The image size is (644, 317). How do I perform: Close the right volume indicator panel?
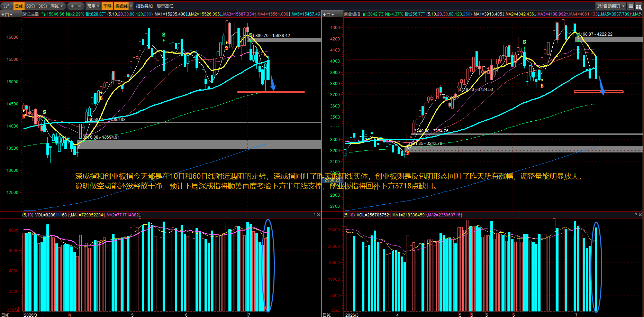pyautogui.click(x=640, y=215)
